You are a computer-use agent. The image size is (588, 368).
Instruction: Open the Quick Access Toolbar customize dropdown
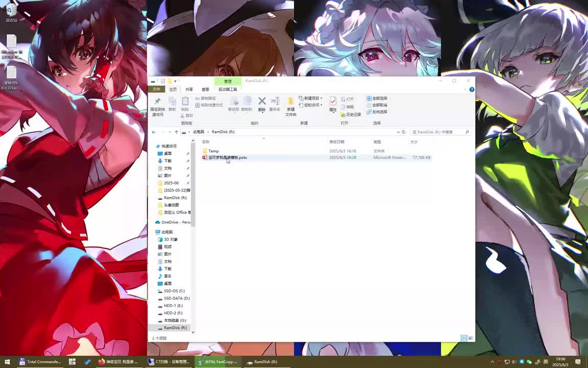pyautogui.click(x=176, y=81)
